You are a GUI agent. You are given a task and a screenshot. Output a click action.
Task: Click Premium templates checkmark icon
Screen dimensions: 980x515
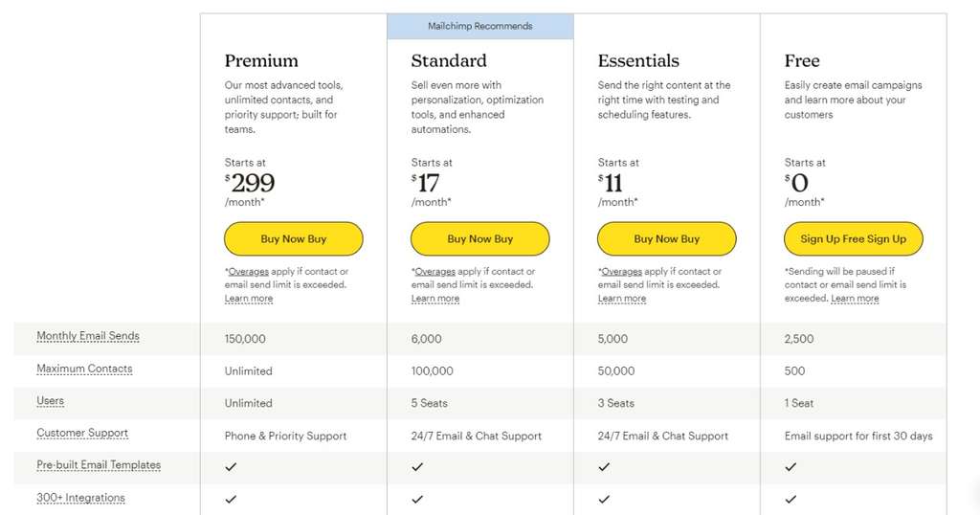tap(231, 467)
